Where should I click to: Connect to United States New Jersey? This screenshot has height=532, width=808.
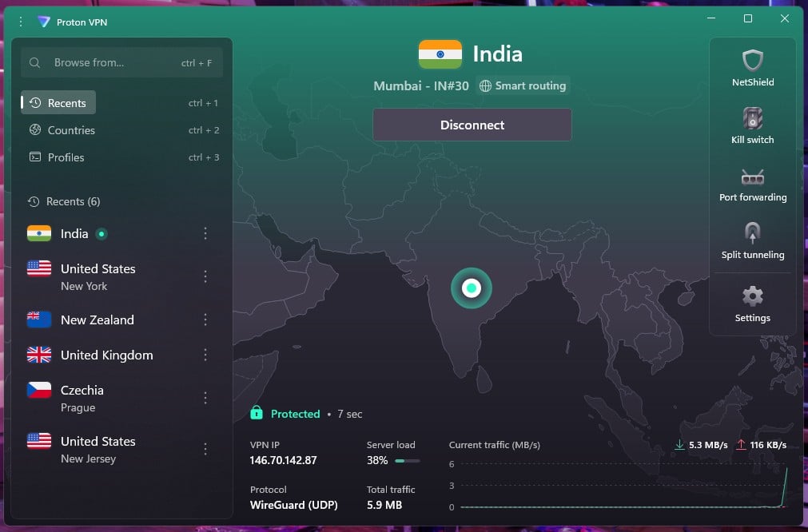click(98, 449)
